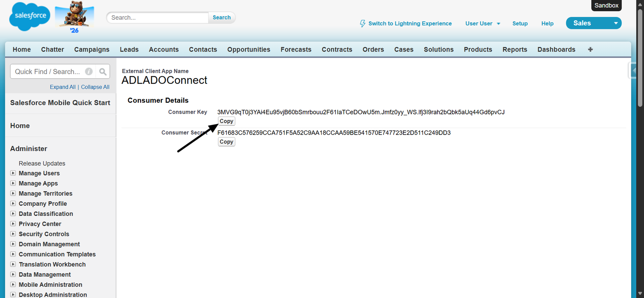Screen dimensions: 644x298
Task: Click the Quick Find info icon
Action: coord(89,72)
